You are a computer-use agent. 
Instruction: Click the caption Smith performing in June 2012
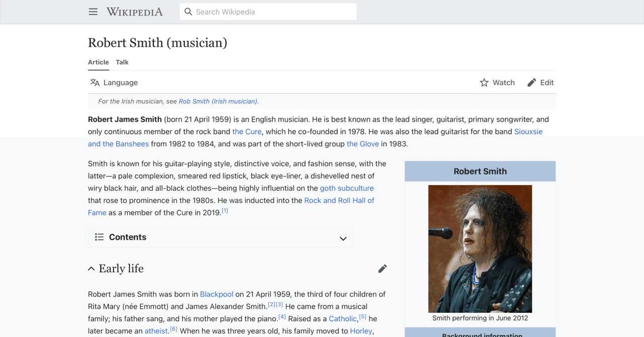pos(480,318)
